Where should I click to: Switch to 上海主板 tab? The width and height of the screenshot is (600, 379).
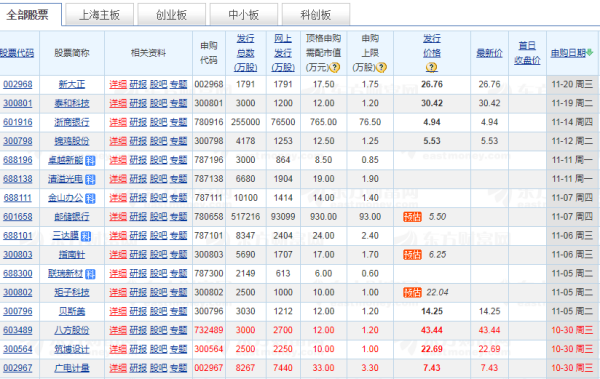click(99, 15)
